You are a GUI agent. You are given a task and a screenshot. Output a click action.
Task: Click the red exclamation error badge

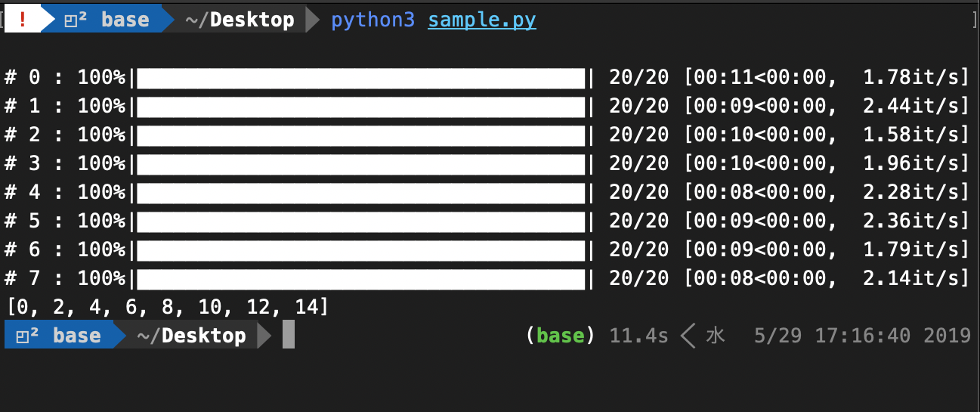pos(22,20)
